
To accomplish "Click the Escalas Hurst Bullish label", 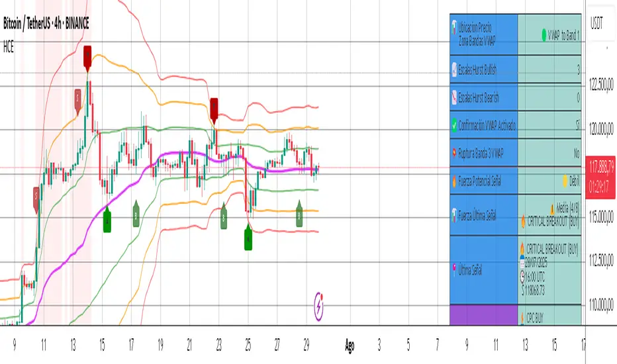I will tap(477, 69).
